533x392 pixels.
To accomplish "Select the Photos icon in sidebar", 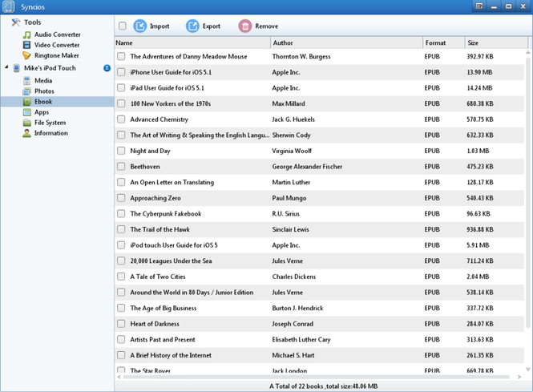I will (x=27, y=91).
